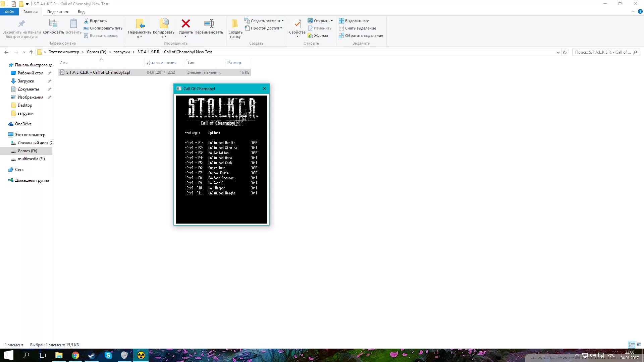This screenshot has height=362, width=644.
Task: Click загрузки in the address path
Action: click(122, 52)
